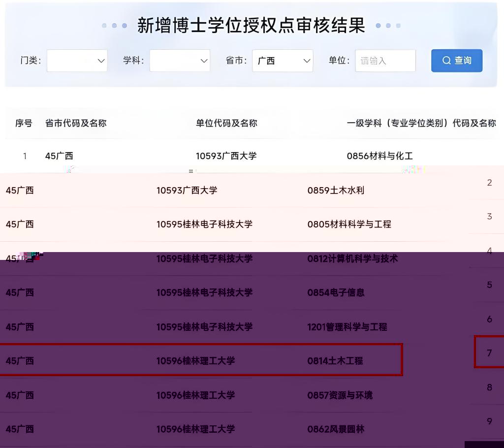Click 45广西 in the 1201管理科学与工程 row
The height and width of the screenshot is (448, 504).
pyautogui.click(x=20, y=327)
